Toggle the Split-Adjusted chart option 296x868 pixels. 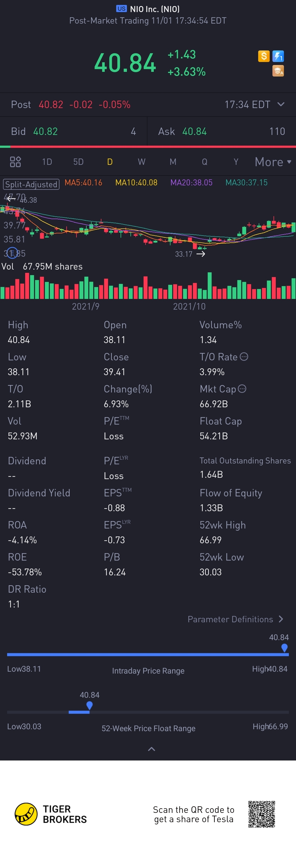[x=31, y=184]
